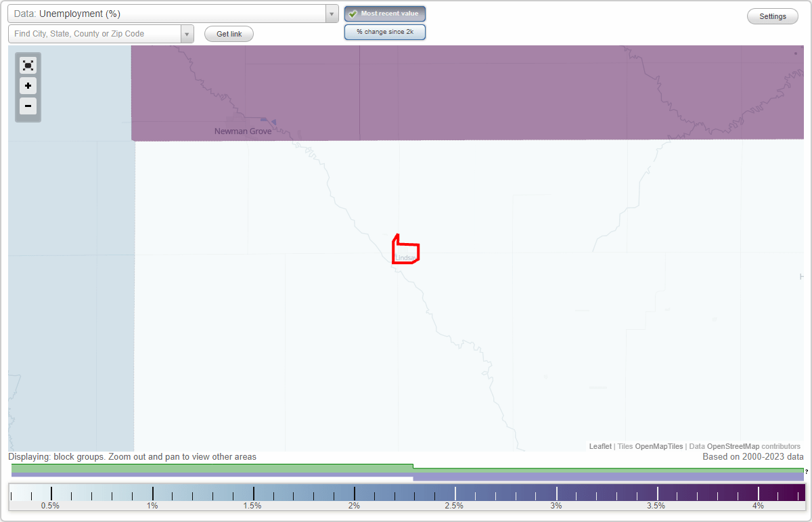Open the Data selector showing Unemployment (%)
This screenshot has width=812, height=522.
tap(169, 13)
